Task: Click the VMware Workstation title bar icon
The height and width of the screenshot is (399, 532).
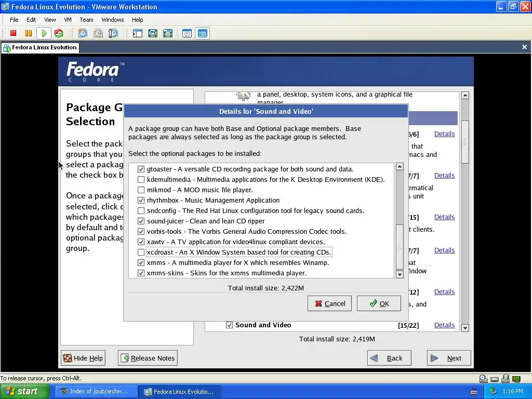Action: [5, 7]
